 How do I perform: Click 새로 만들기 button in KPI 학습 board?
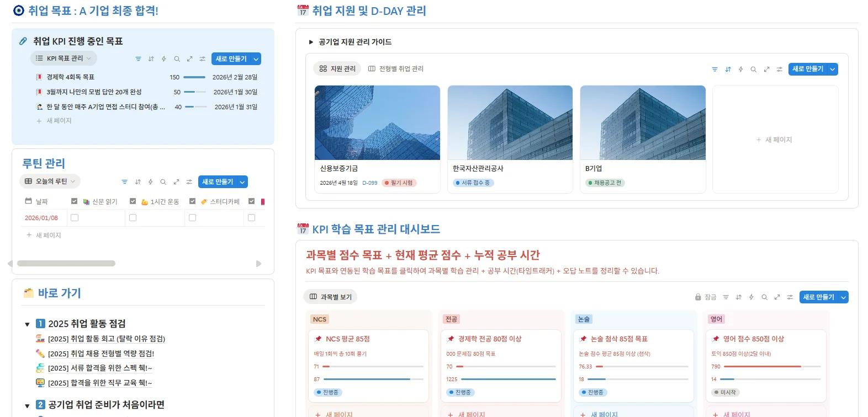(818, 297)
